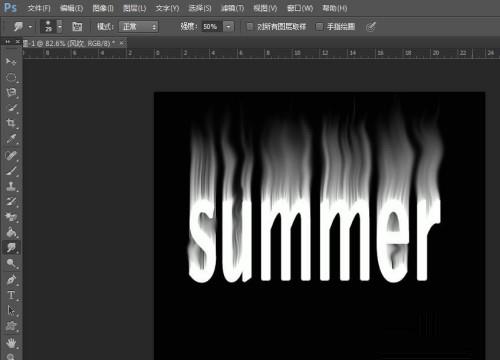
Task: Select the Eyedropper tool
Action: (11, 139)
